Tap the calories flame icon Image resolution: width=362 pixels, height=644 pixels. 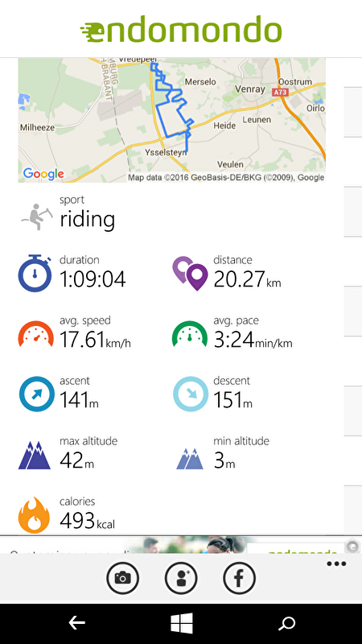(34, 515)
